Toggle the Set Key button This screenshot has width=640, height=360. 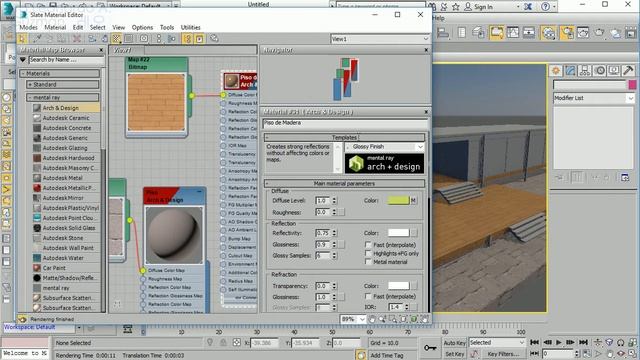(454, 354)
